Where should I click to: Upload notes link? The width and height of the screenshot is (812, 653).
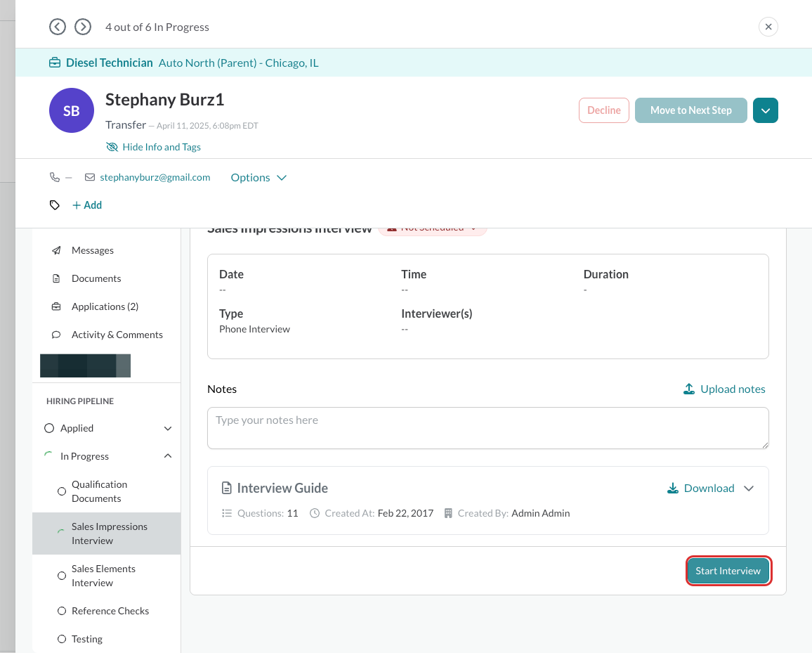click(724, 389)
